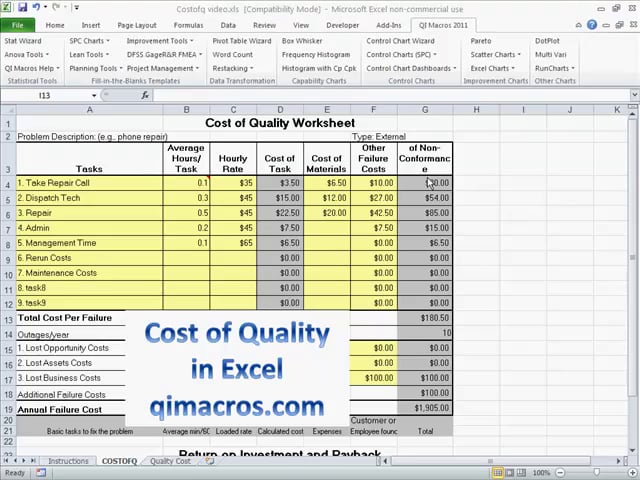Launch the Stat Wizard

click(23, 41)
